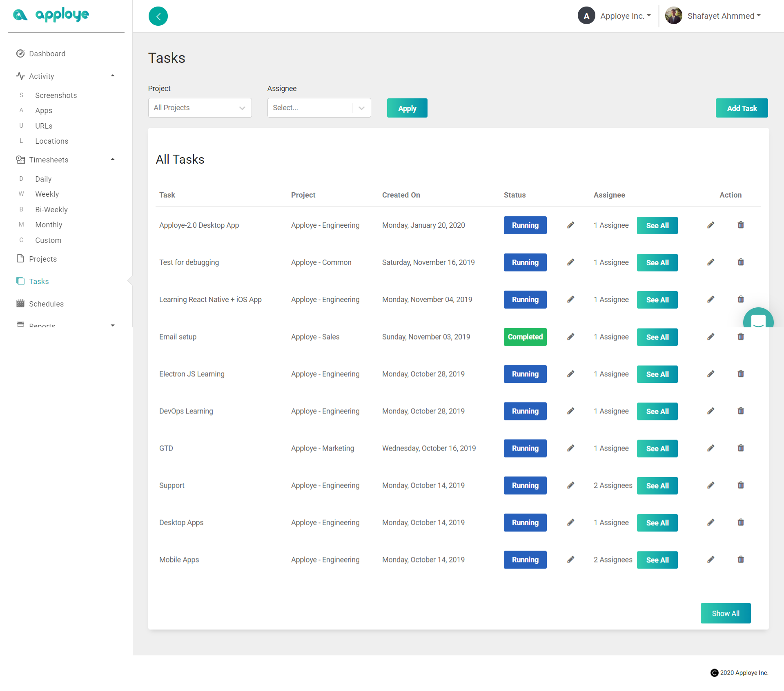Click the Show All button
The width and height of the screenshot is (784, 691).
click(726, 613)
